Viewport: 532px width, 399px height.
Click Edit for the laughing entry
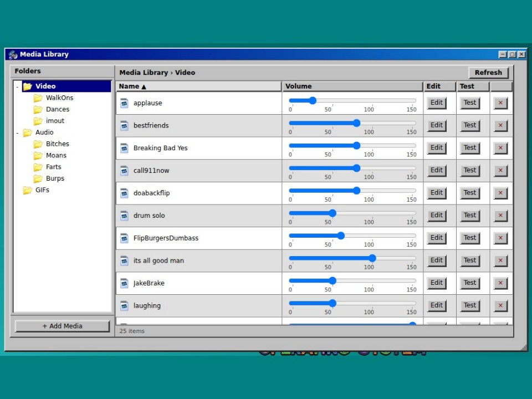(x=436, y=305)
